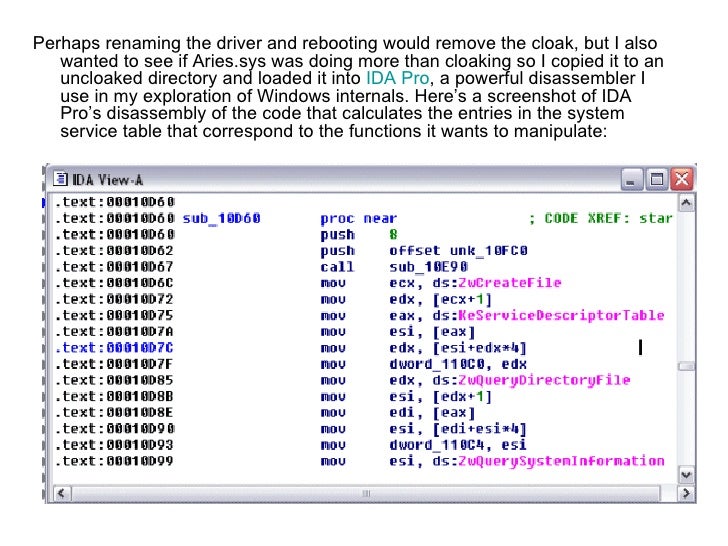Image resolution: width=728 pixels, height=546 pixels.
Task: Click the 'CODE XREF: star' comment
Action: tap(601, 218)
